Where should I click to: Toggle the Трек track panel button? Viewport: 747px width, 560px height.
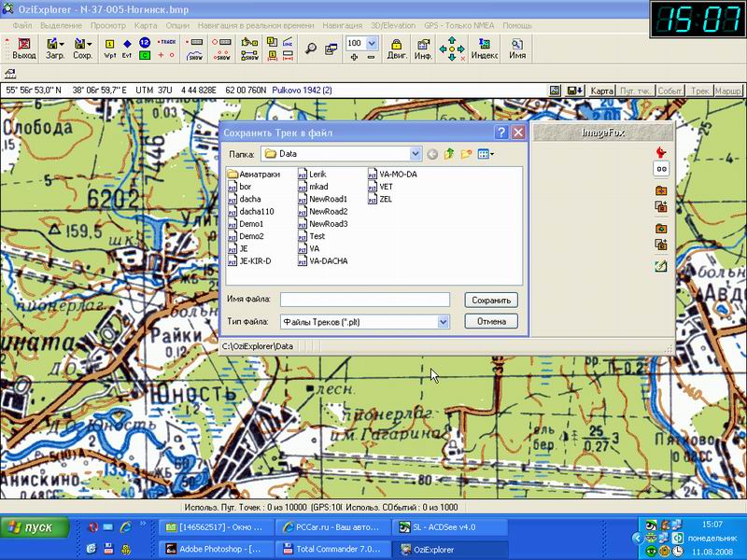coord(700,91)
